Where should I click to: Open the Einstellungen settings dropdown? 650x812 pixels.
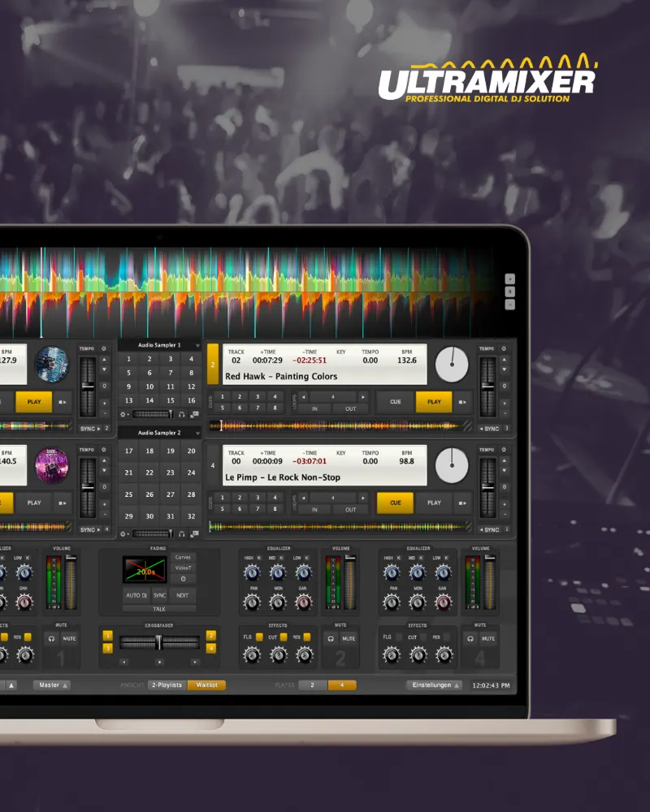pyautogui.click(x=435, y=685)
